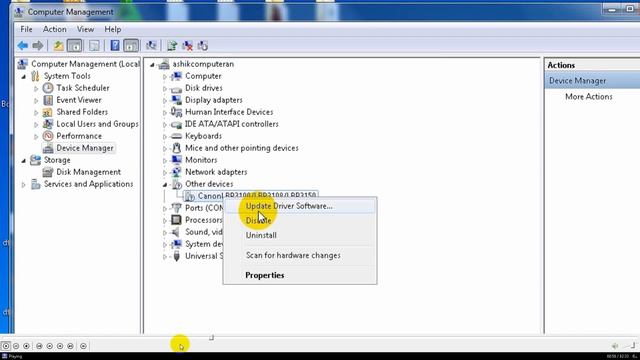Click Device Manager heading in Actions pane
The height and width of the screenshot is (360, 640).
click(x=593, y=81)
